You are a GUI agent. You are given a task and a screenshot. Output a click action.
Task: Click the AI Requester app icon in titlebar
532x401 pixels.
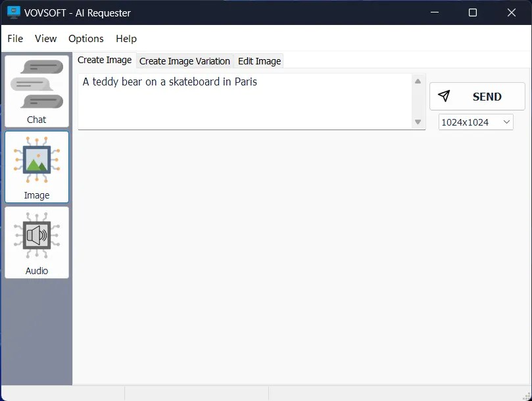[x=13, y=12]
